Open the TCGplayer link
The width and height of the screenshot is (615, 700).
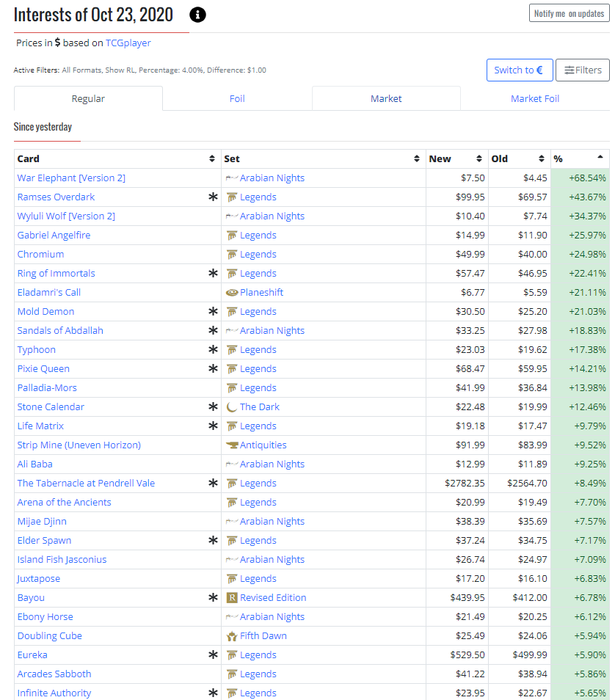pos(128,43)
